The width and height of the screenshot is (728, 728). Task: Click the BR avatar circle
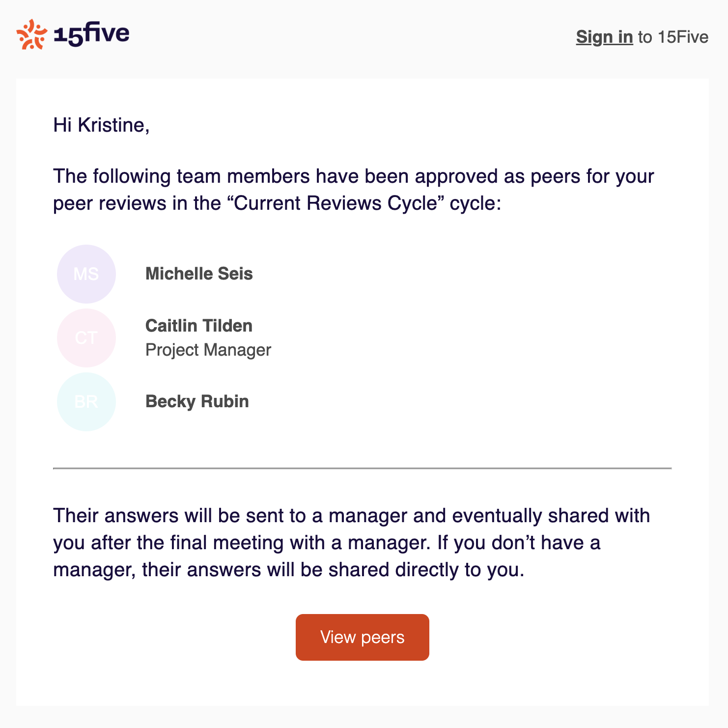tap(86, 402)
